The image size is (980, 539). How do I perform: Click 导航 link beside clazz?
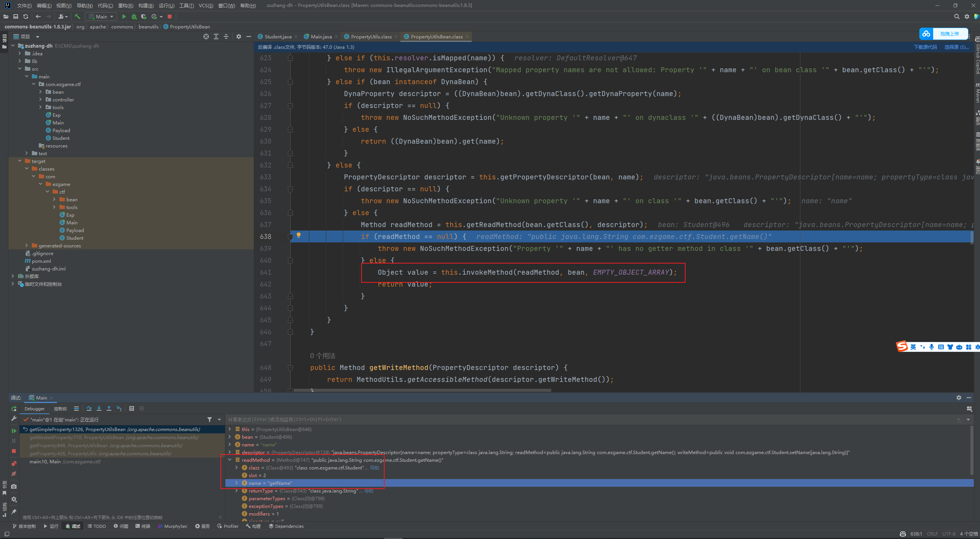click(375, 468)
